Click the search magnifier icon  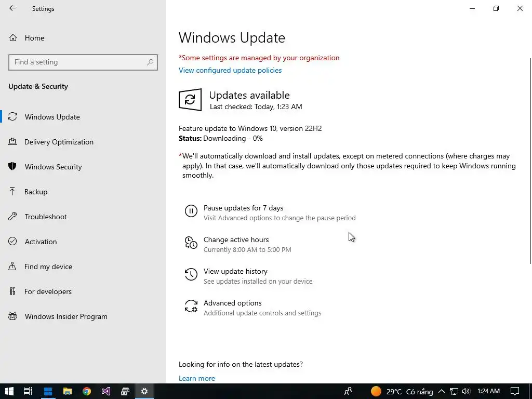[150, 62]
